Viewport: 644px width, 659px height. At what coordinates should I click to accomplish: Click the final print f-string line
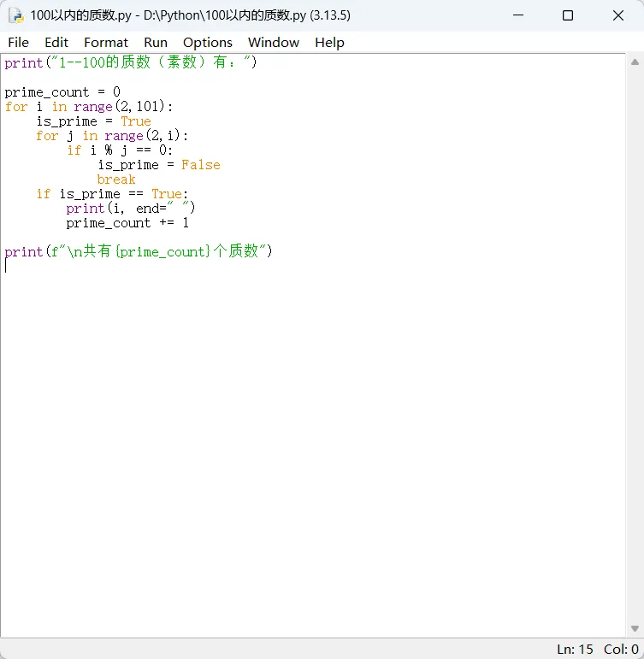click(x=139, y=251)
